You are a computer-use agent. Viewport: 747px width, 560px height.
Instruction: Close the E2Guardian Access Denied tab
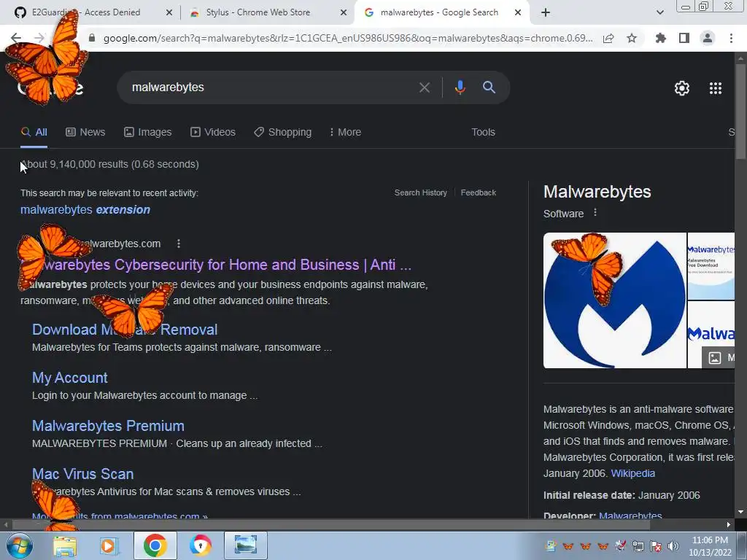[x=169, y=13]
